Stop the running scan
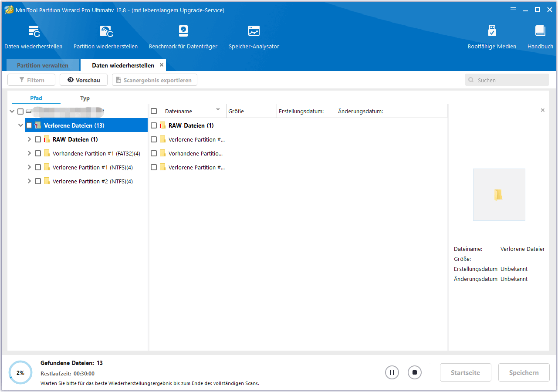Image resolution: width=558 pixels, height=392 pixels. click(415, 373)
